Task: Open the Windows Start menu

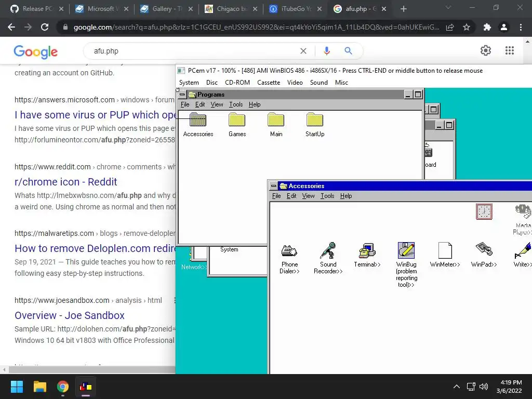Action: tap(17, 387)
